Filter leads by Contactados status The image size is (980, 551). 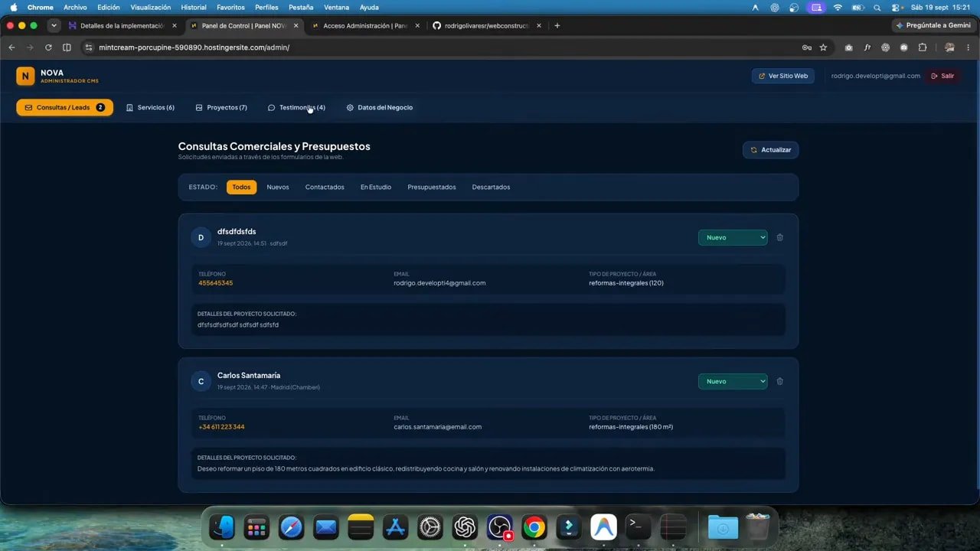click(x=325, y=187)
